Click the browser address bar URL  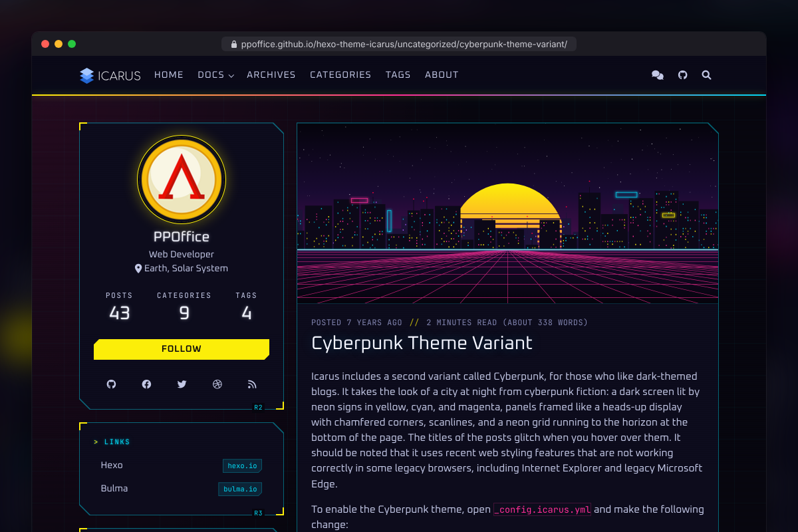click(404, 45)
